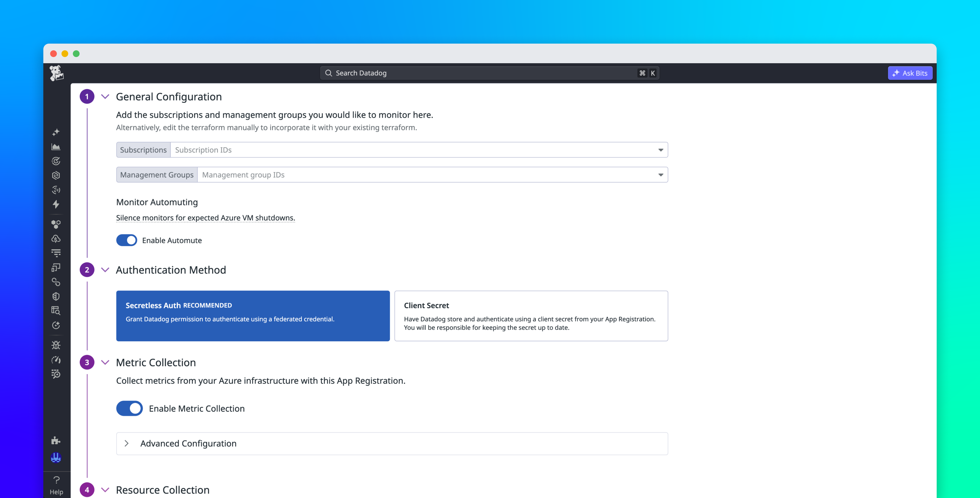Screen dimensions: 980x498
Task: Open the circular-arrow sparkle sidebar icon
Action: click(x=56, y=325)
